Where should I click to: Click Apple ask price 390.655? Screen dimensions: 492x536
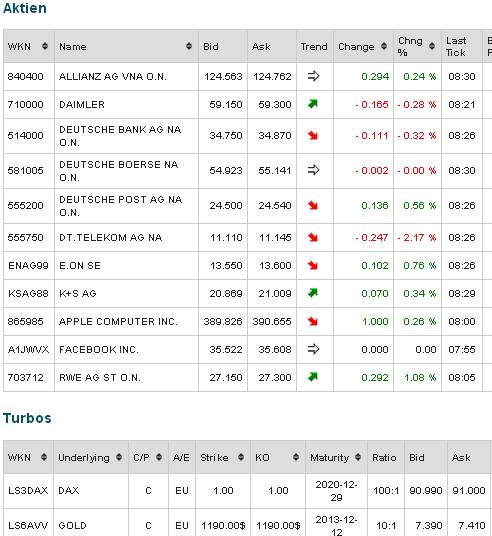tap(272, 321)
